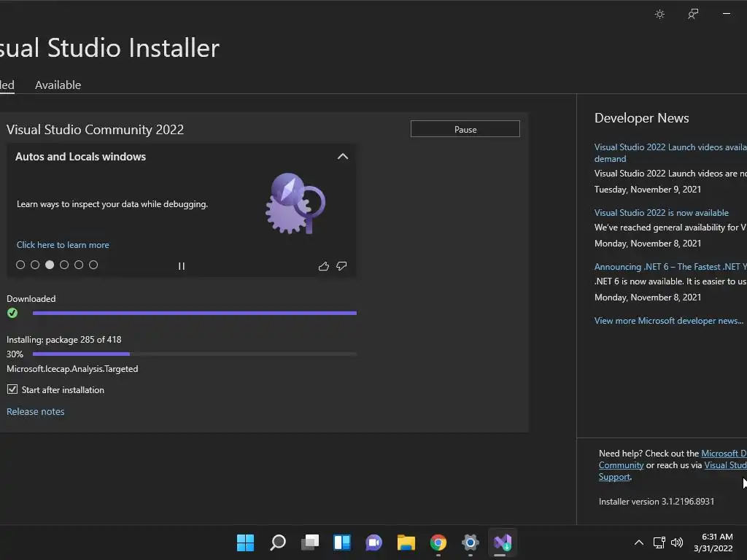Give thumbs down to this tip

(x=341, y=266)
